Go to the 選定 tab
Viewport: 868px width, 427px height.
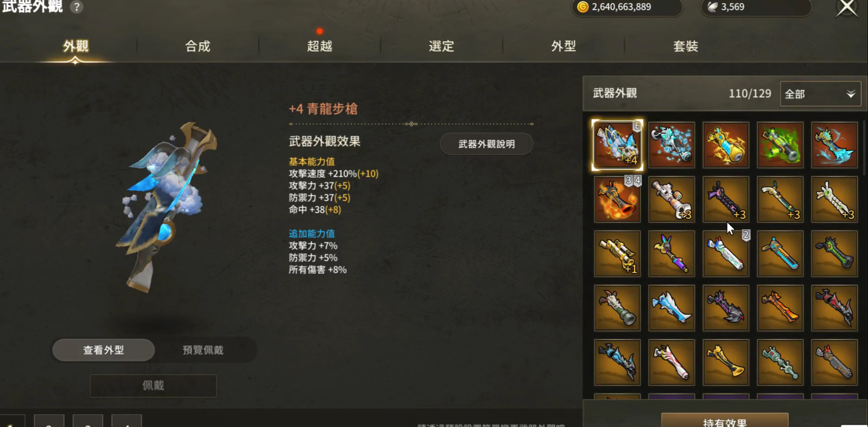point(441,46)
